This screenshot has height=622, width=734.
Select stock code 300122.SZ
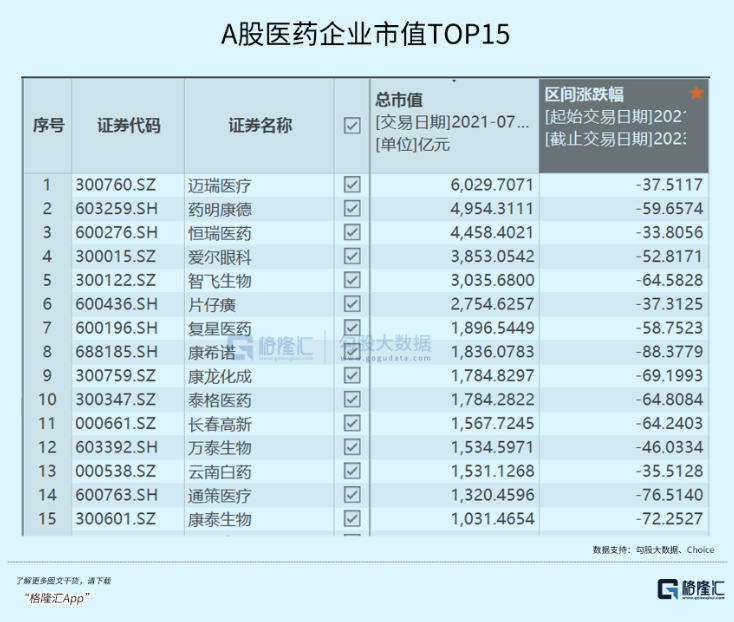pyautogui.click(x=115, y=280)
